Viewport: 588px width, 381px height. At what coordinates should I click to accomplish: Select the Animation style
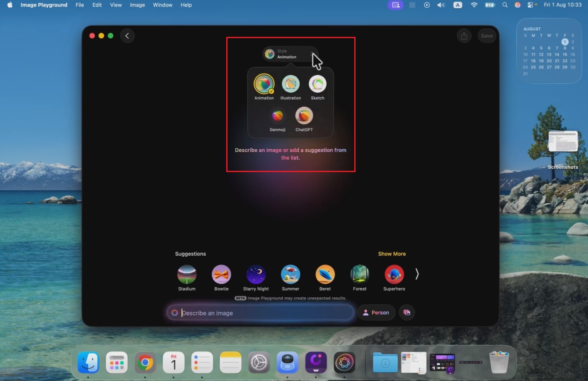(x=264, y=87)
